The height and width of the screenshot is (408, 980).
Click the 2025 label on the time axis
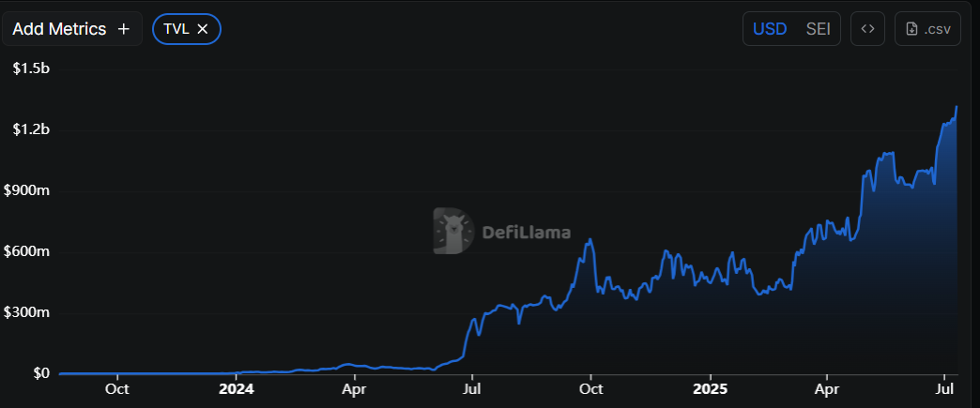coord(709,388)
